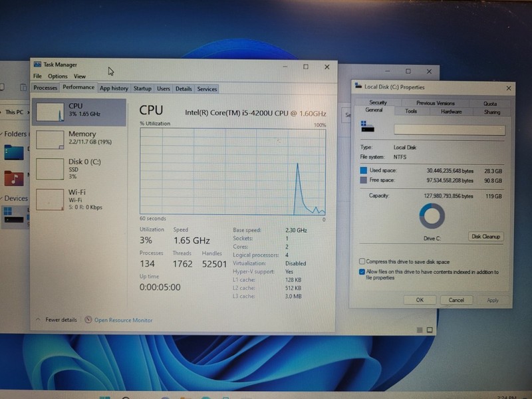Open the Sharing tab in Properties
532x399 pixels.
492,112
